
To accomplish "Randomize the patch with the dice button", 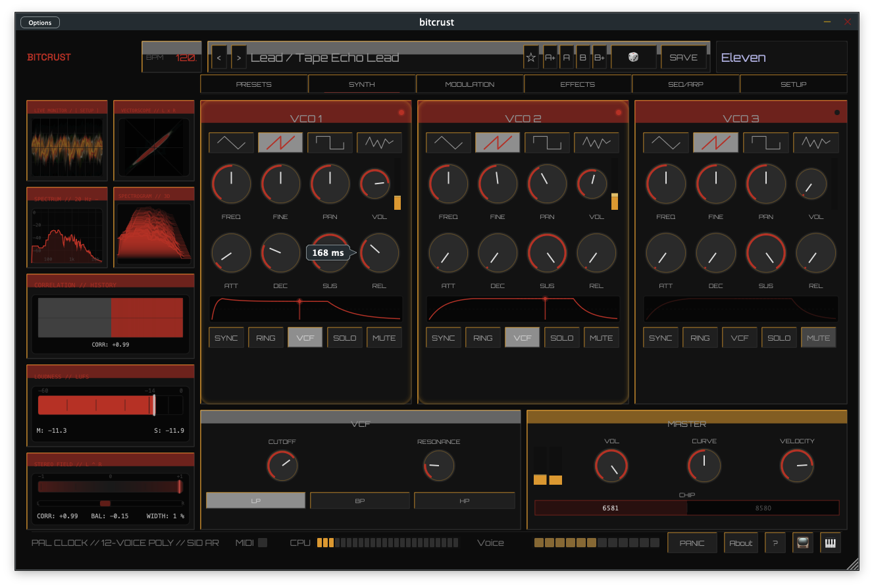I will 633,57.
